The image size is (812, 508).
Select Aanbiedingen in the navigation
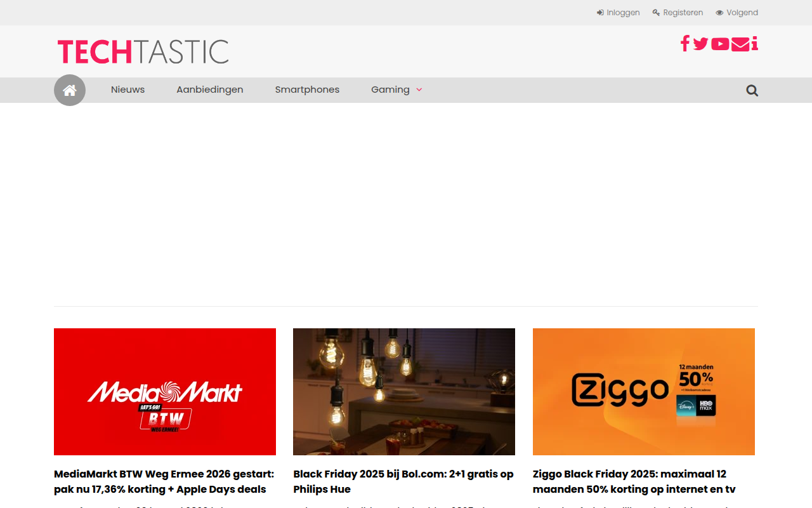(210, 90)
